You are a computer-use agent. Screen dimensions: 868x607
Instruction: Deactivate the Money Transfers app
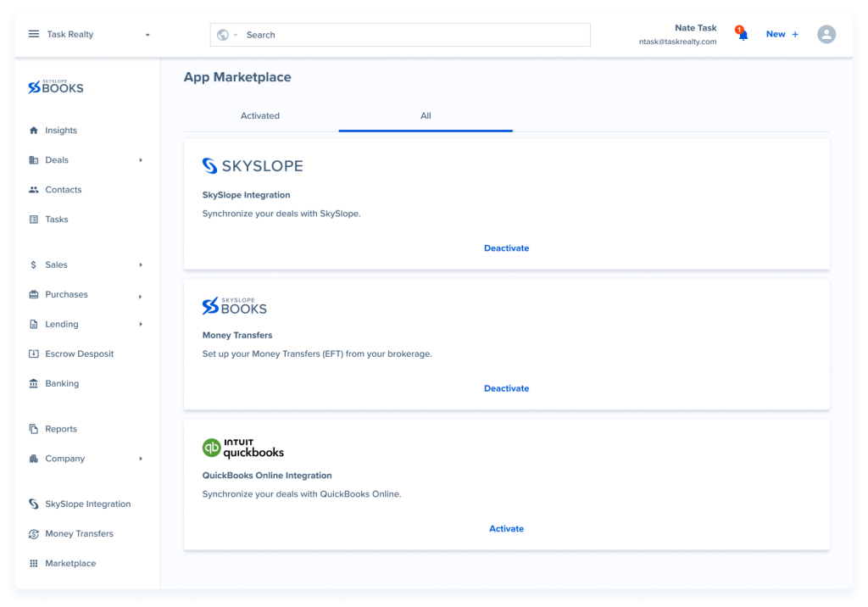pyautogui.click(x=506, y=388)
